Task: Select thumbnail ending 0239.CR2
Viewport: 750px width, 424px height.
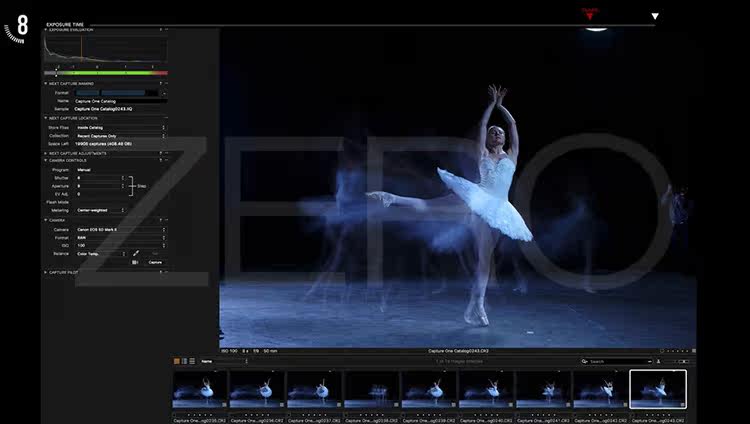Action: (429, 390)
